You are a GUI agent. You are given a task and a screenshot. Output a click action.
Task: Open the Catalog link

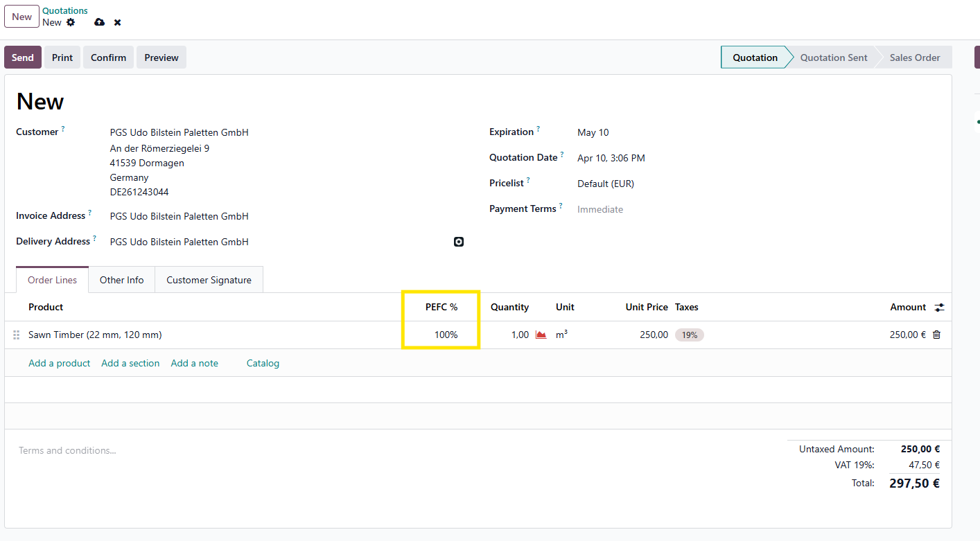(x=263, y=363)
